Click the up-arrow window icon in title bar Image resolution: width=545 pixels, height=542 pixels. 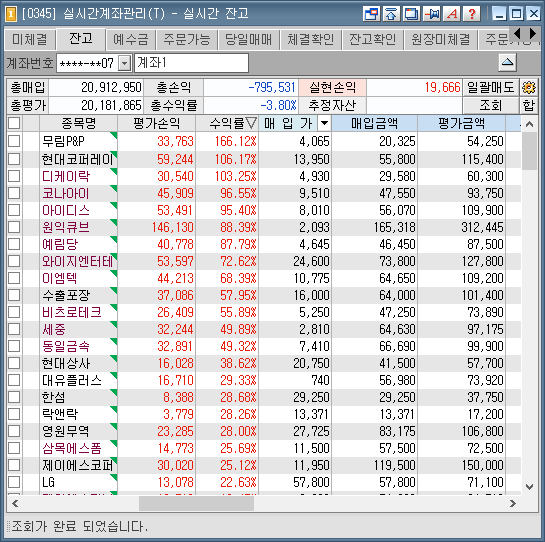(x=391, y=14)
